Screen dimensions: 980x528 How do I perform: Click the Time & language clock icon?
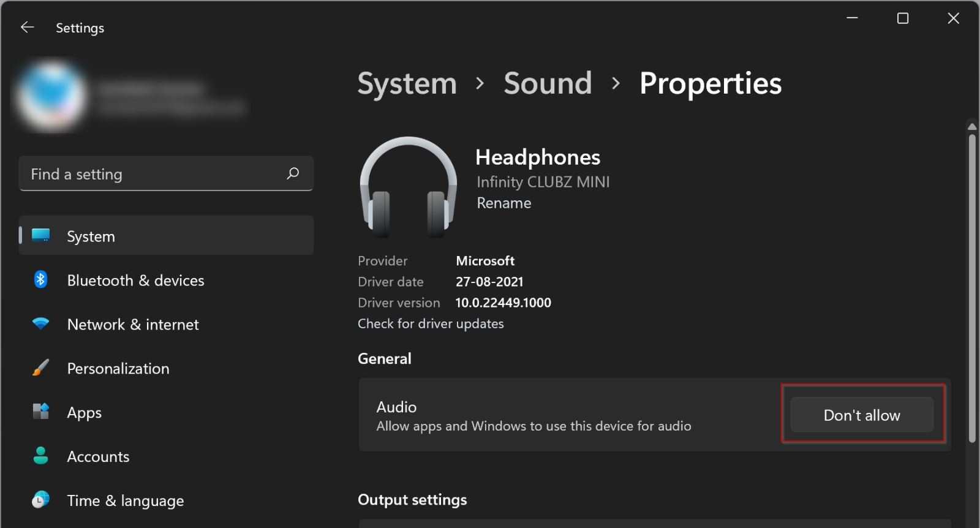[41, 500]
